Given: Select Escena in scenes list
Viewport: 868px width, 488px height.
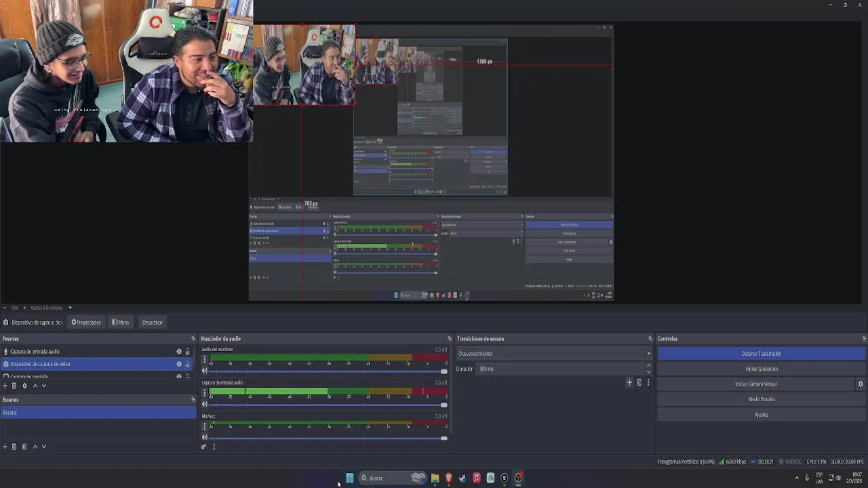Looking at the screenshot, I should [98, 413].
